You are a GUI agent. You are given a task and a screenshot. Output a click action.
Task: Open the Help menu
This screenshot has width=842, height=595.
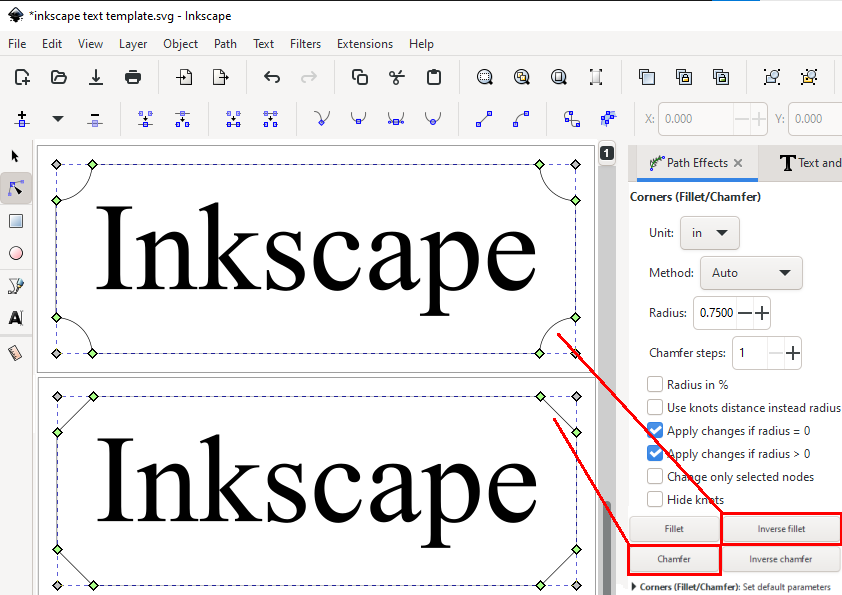[x=422, y=44]
